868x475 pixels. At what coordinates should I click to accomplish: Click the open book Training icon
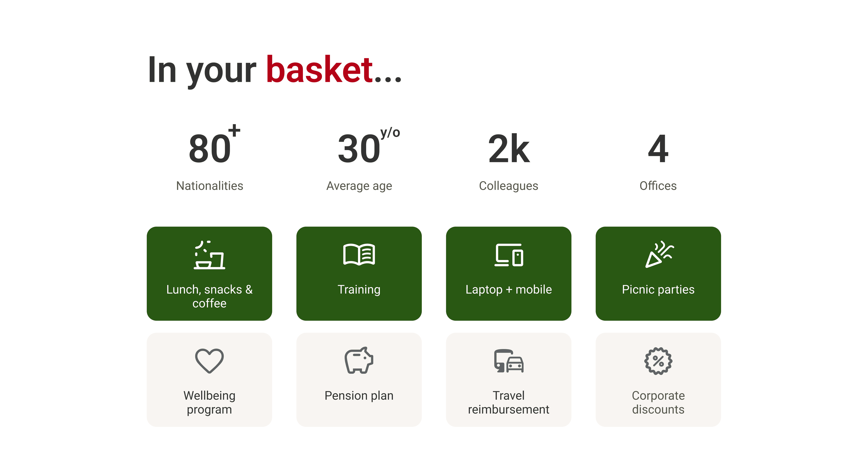[359, 255]
